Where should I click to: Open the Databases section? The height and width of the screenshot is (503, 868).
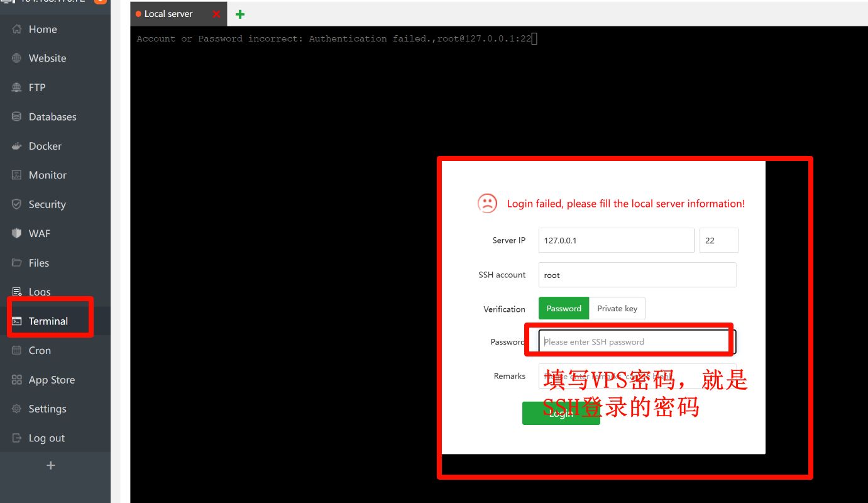(x=55, y=116)
